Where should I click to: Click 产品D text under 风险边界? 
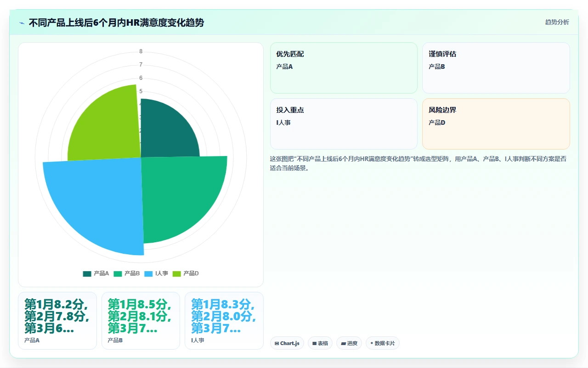coord(437,123)
